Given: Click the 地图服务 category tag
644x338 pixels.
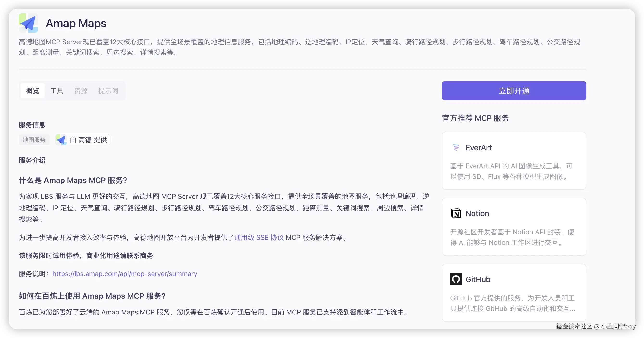Looking at the screenshot, I should (x=34, y=140).
